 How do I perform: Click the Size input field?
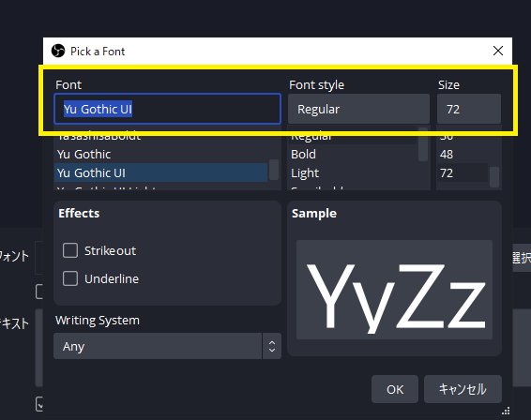[469, 109]
